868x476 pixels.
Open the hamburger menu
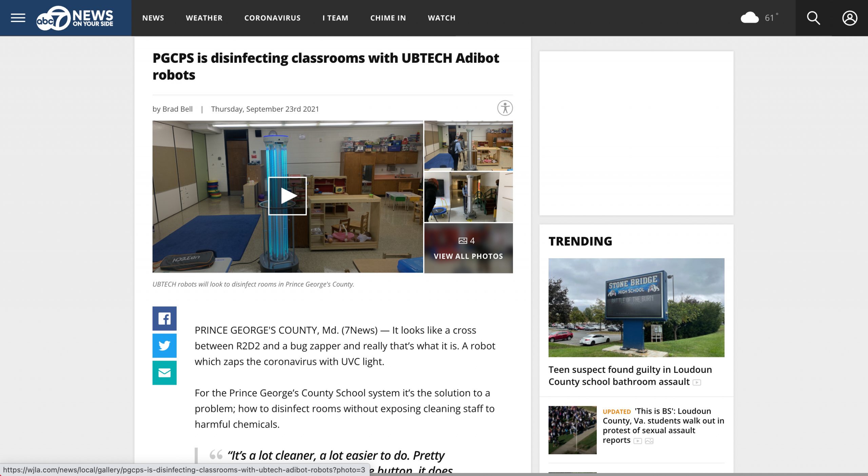click(18, 18)
